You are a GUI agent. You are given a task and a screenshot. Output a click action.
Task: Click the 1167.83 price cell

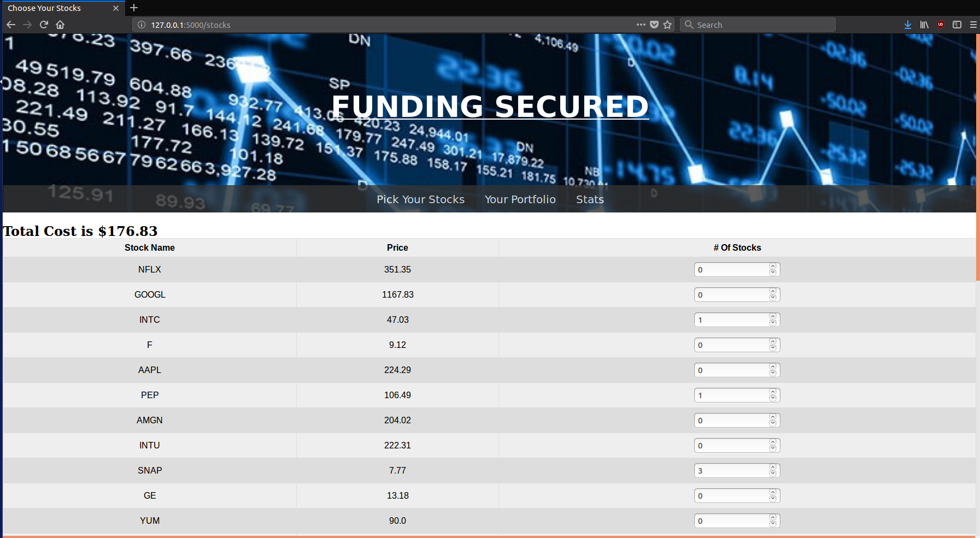coord(397,294)
